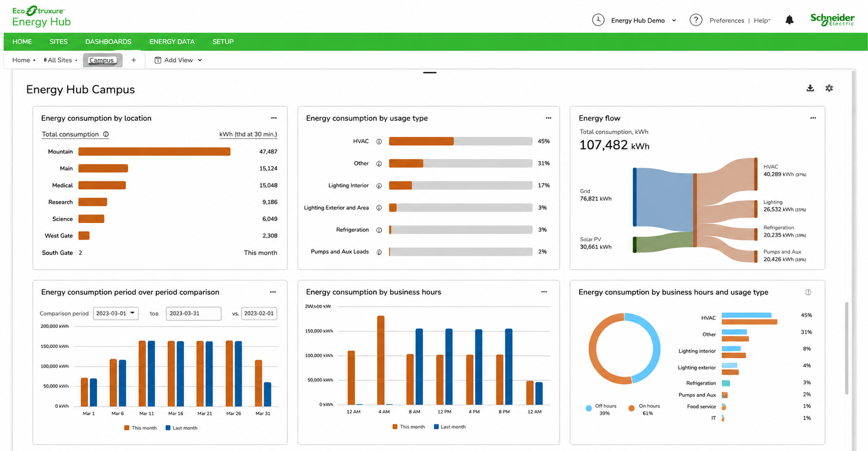The height and width of the screenshot is (451, 868).
Task: Open SITES menu
Action: [58, 42]
